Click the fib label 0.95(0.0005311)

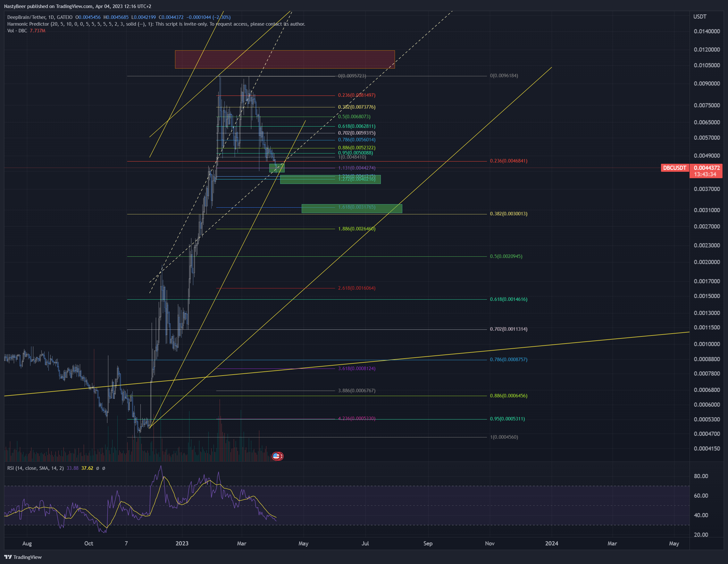[x=507, y=419]
